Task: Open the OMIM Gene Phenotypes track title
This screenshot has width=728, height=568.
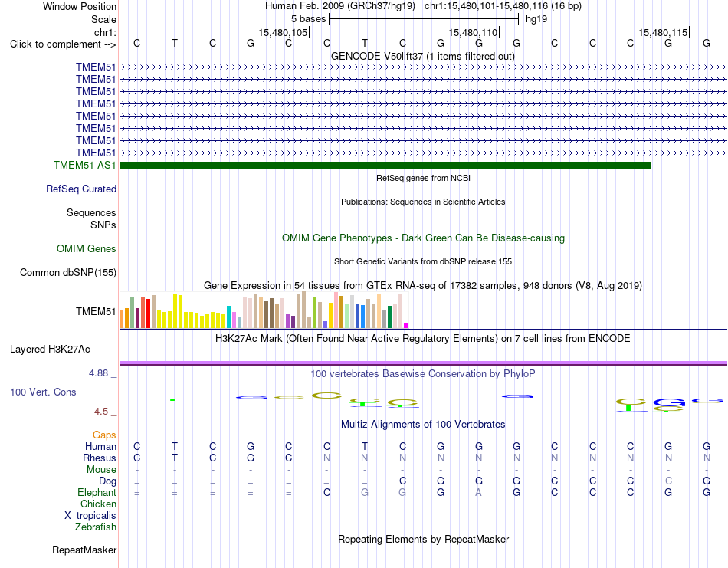Action: coord(423,238)
